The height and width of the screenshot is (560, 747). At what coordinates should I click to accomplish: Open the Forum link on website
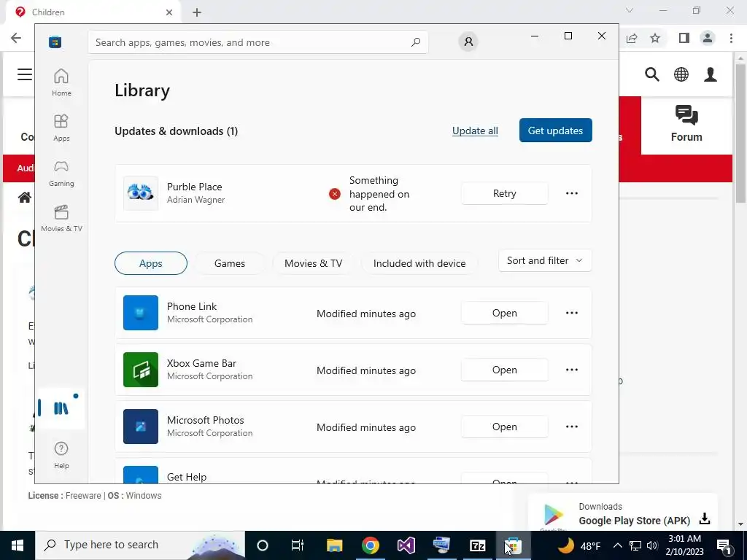coord(686,125)
